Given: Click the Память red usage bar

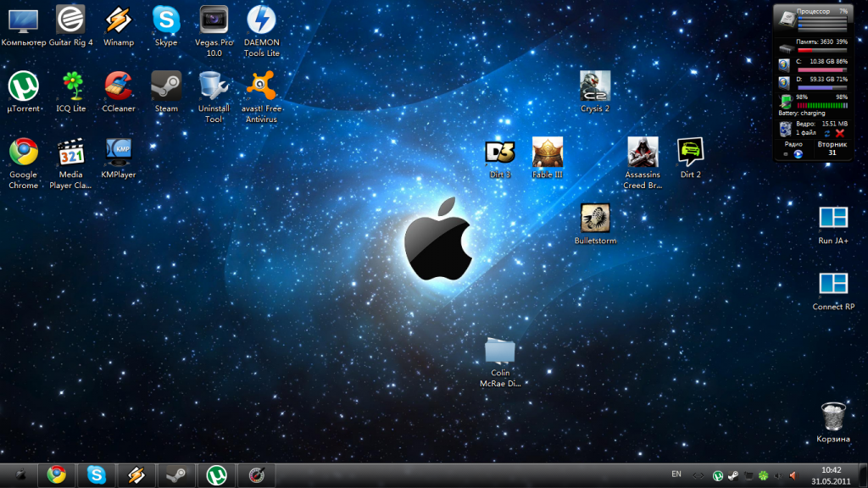Looking at the screenshot, I should 822,50.
